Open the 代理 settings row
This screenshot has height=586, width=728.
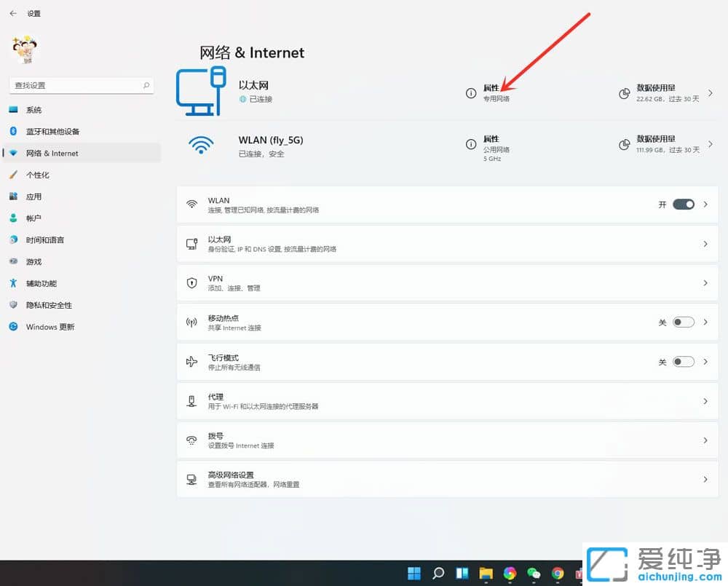tap(448, 401)
